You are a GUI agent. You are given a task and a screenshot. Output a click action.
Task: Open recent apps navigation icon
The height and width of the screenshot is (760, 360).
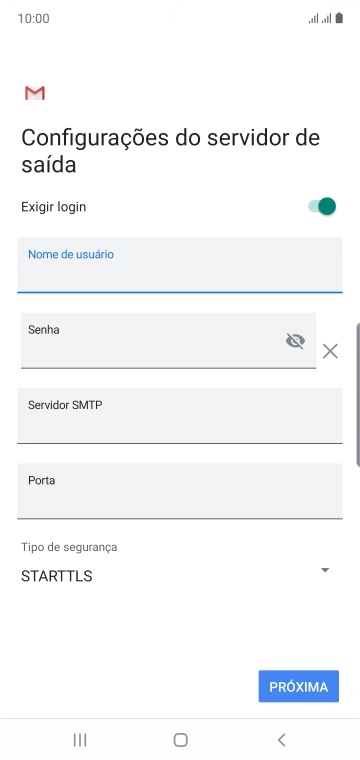click(80, 740)
